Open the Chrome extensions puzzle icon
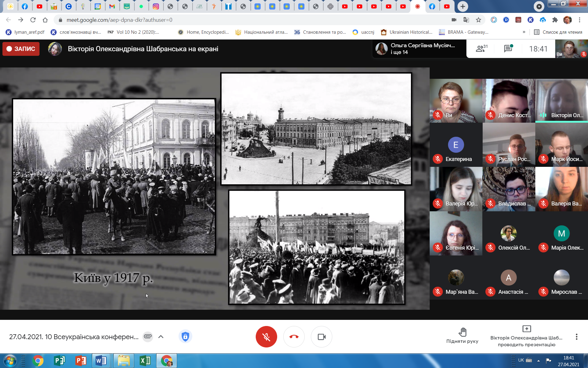 point(555,20)
